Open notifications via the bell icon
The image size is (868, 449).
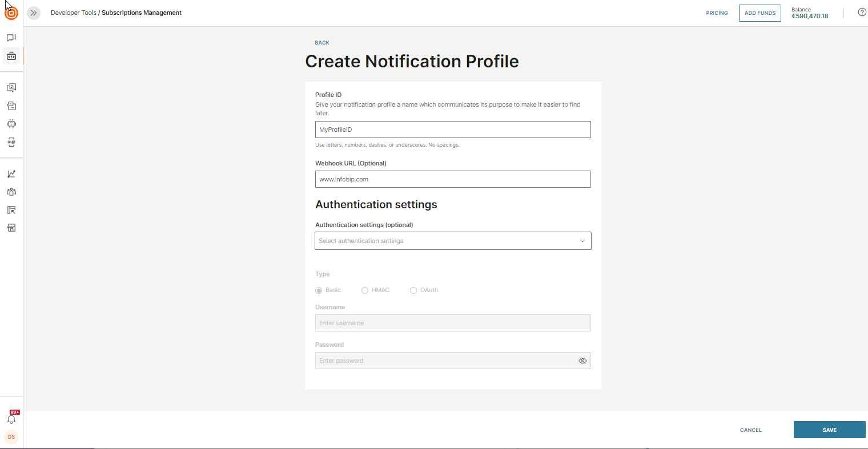11,419
